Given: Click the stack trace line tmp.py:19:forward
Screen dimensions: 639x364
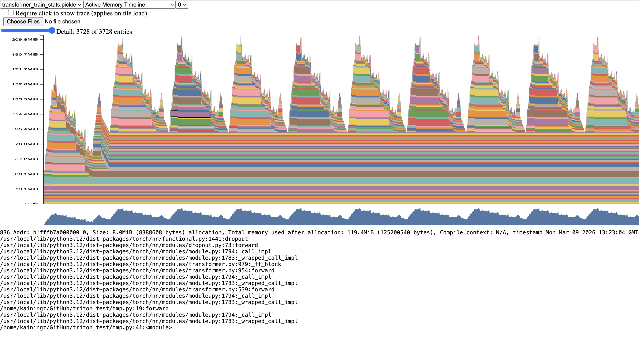Looking at the screenshot, I should click(x=84, y=308).
